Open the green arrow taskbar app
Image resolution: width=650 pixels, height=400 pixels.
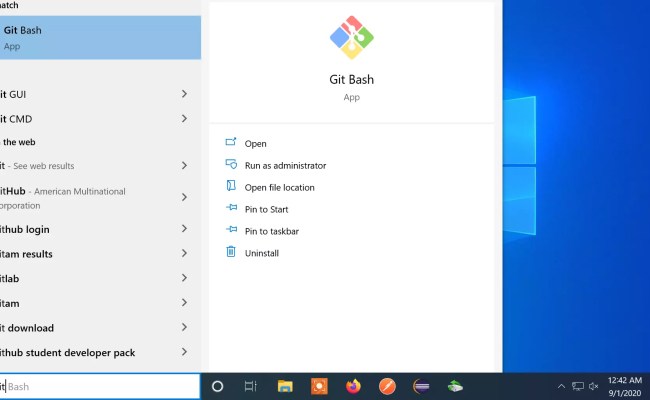455,387
